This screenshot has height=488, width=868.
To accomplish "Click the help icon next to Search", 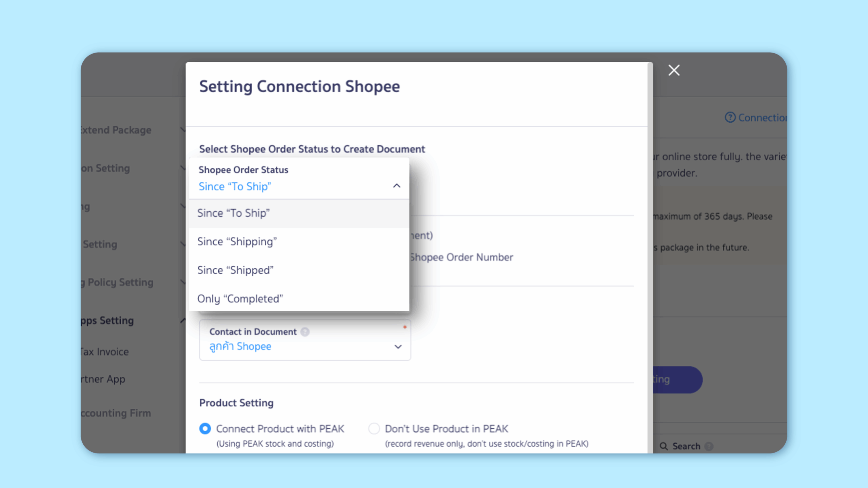I will [x=709, y=446].
